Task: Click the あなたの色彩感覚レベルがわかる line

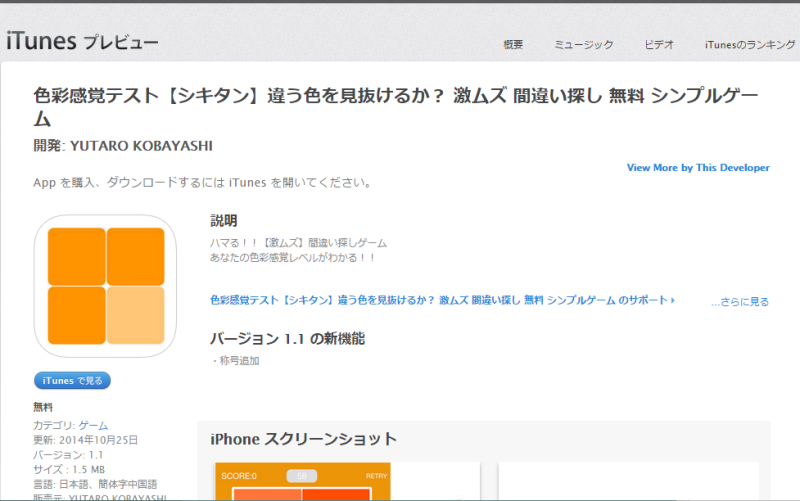Action: [293, 258]
